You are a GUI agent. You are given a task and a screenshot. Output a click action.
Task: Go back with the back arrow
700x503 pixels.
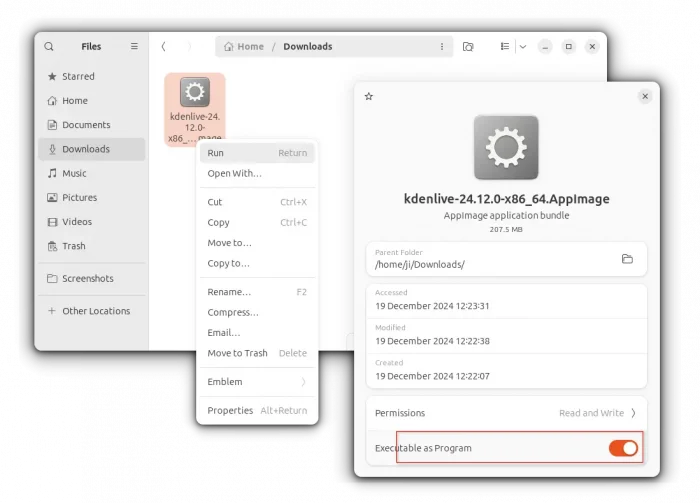pos(163,46)
